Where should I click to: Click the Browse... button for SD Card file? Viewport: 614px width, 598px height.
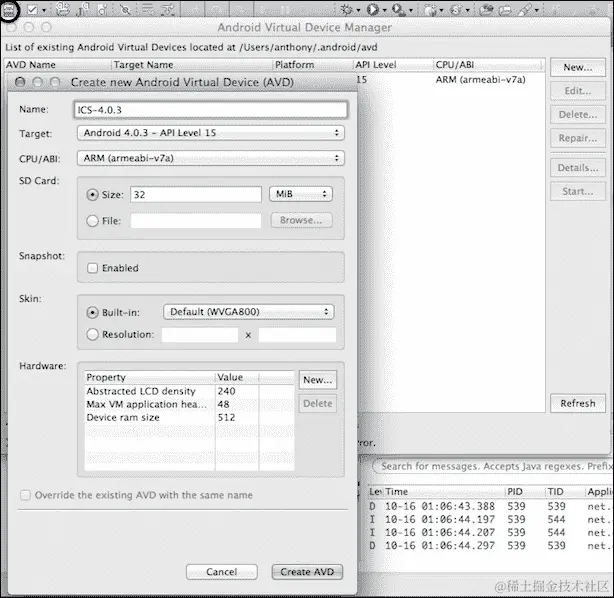pyautogui.click(x=302, y=220)
